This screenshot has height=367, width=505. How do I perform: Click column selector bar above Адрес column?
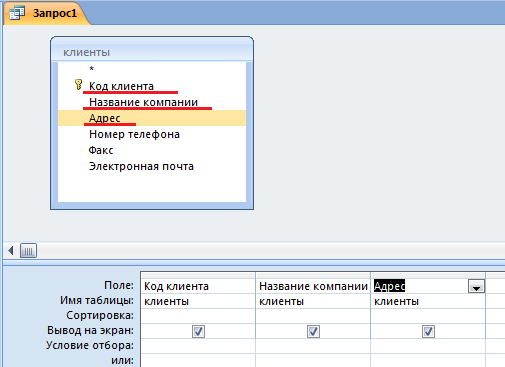428,275
